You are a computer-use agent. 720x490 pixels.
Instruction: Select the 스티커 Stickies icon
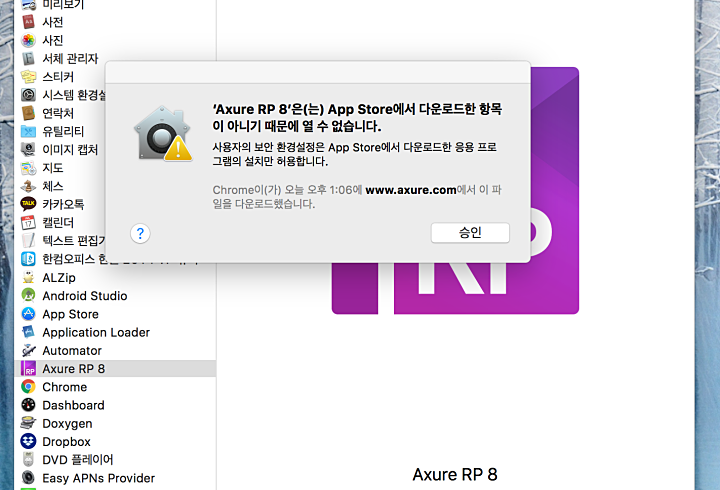28,77
